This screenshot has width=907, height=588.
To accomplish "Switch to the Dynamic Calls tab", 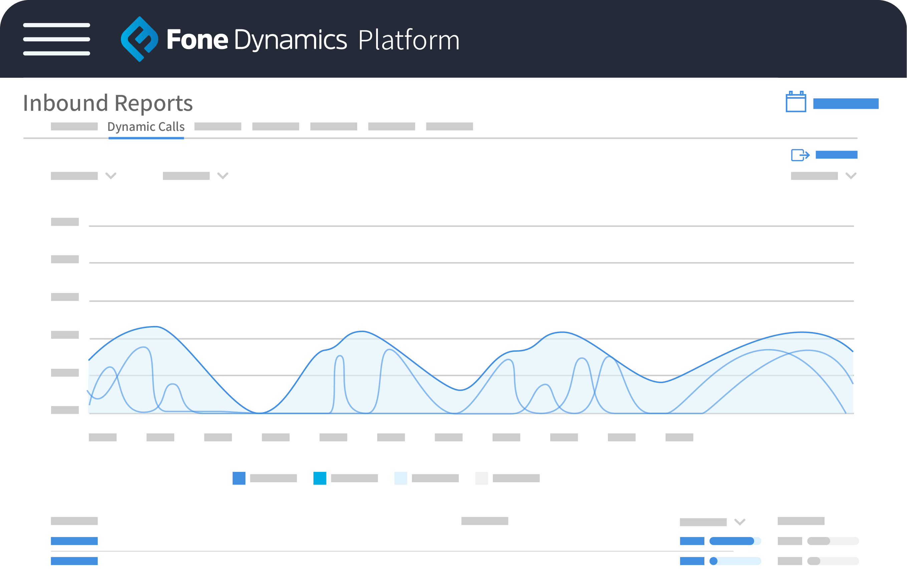I will click(x=146, y=126).
